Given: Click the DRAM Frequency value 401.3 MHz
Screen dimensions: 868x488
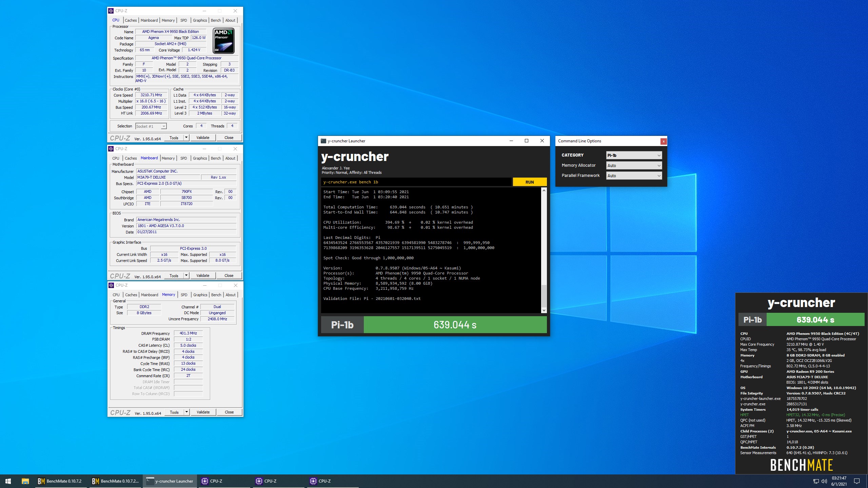Looking at the screenshot, I should pyautogui.click(x=188, y=333).
